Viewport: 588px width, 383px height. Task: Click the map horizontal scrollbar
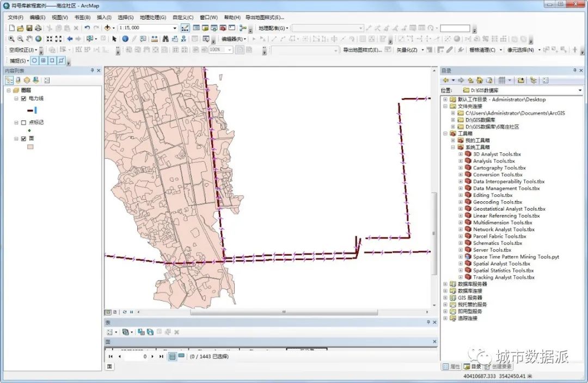point(284,312)
